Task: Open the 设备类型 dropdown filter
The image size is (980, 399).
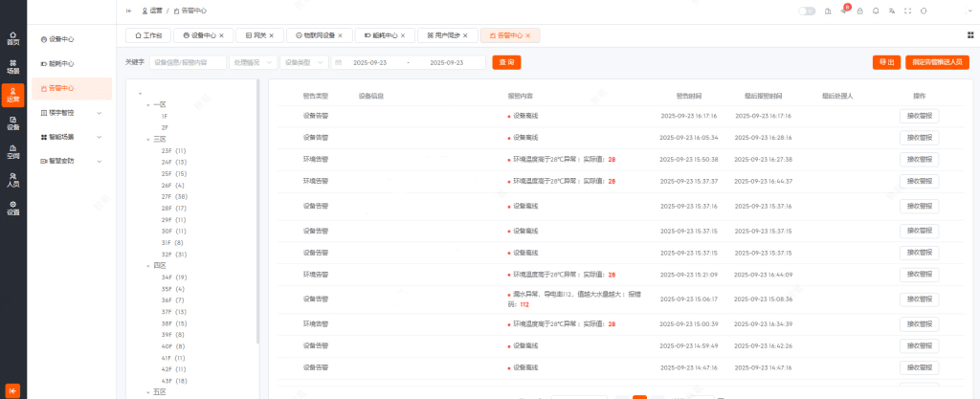Action: 304,62
